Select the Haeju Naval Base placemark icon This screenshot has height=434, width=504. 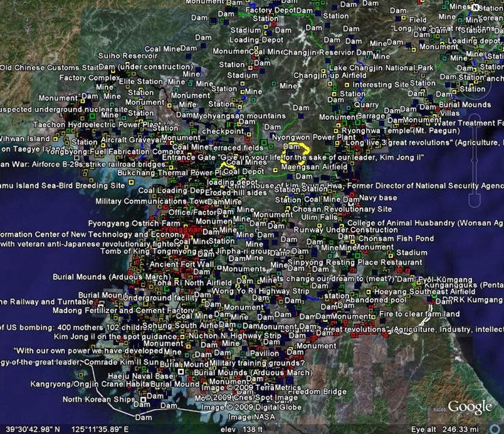(x=181, y=371)
